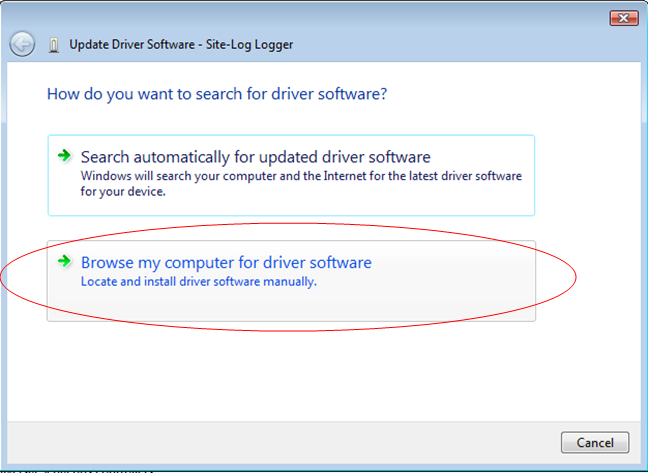Click empty title bar area left of close button

(x=400, y=18)
